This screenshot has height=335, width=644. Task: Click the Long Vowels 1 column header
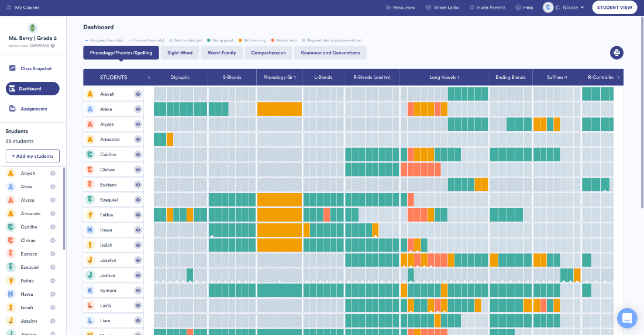[445, 77]
